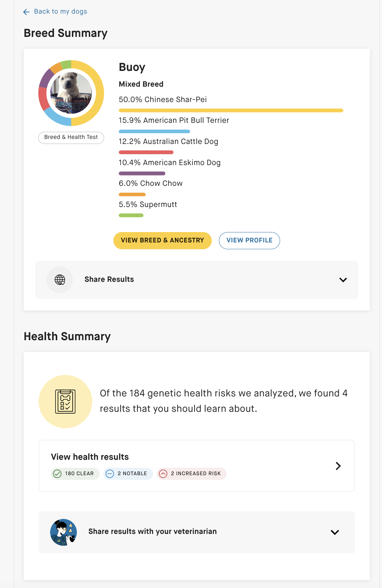Click the yellow Chinese Shar-Pei percentage bar
The image size is (382, 588).
[x=231, y=110]
